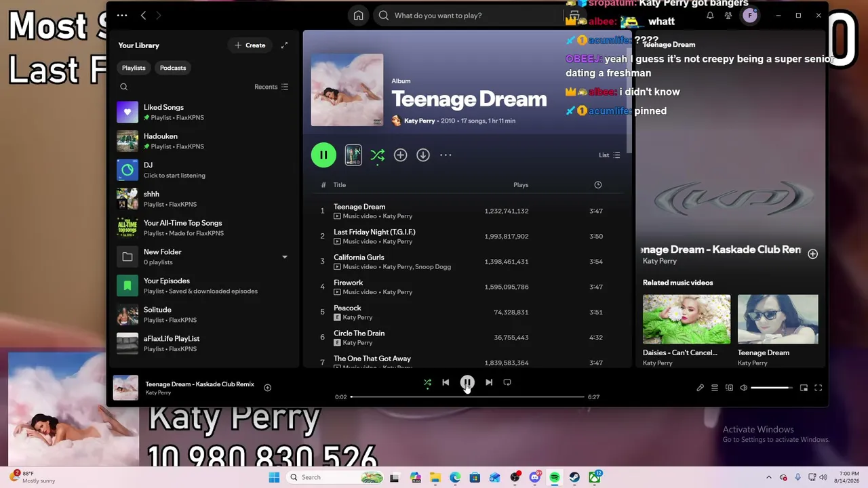
Task: Toggle shuffle for the album
Action: click(378, 155)
